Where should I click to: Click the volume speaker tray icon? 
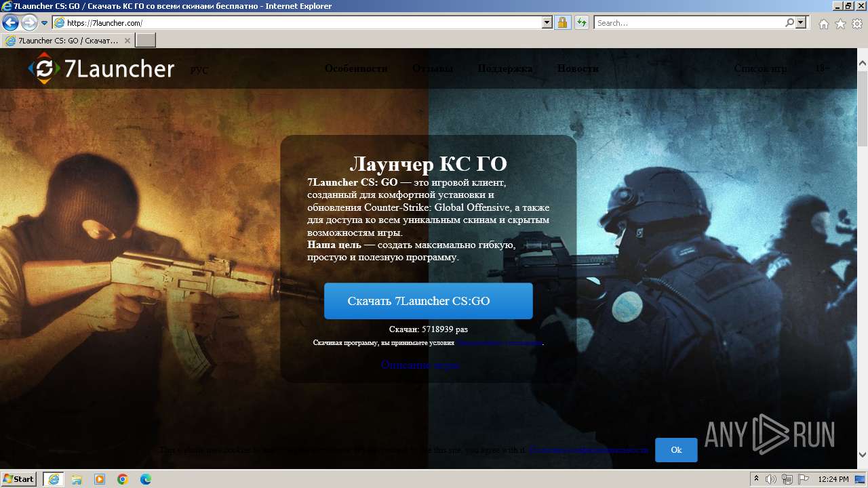pos(771,479)
